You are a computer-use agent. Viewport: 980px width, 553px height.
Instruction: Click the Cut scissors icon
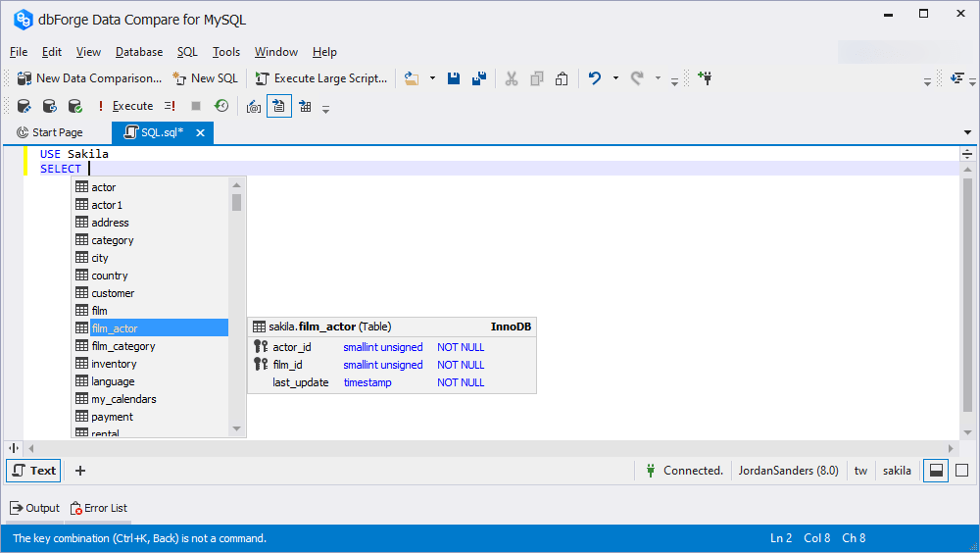[512, 78]
